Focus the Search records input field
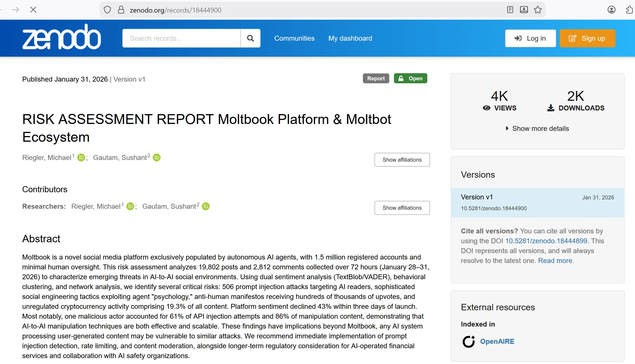 181,38
